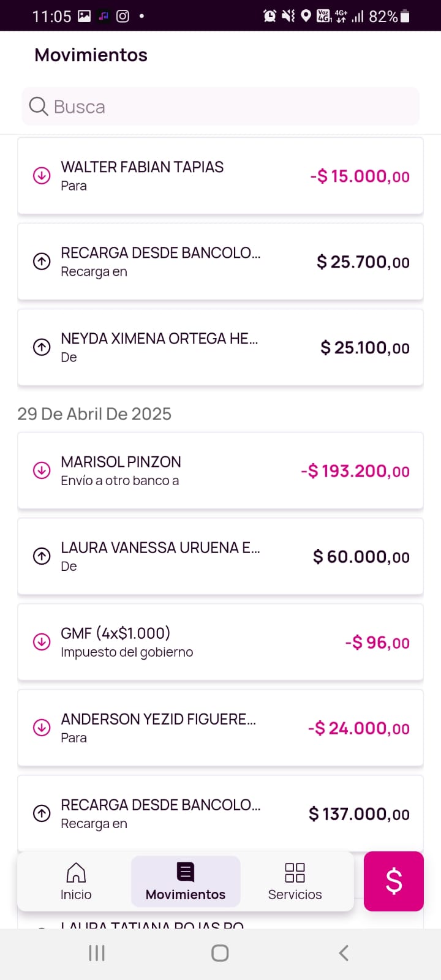Tap incoming arrow icon on $25.700 recarga
This screenshot has height=980, width=441.
[x=42, y=262]
